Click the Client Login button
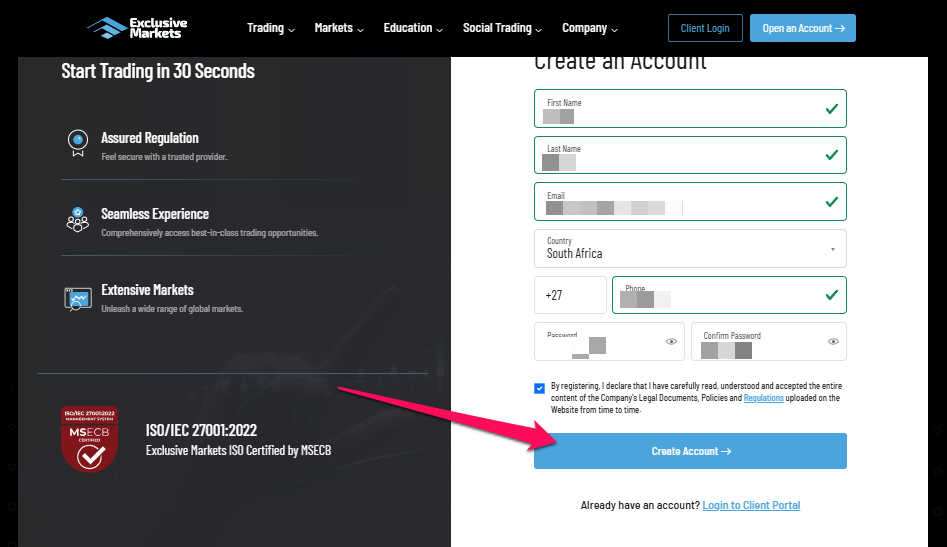The image size is (947, 547). pyautogui.click(x=705, y=28)
